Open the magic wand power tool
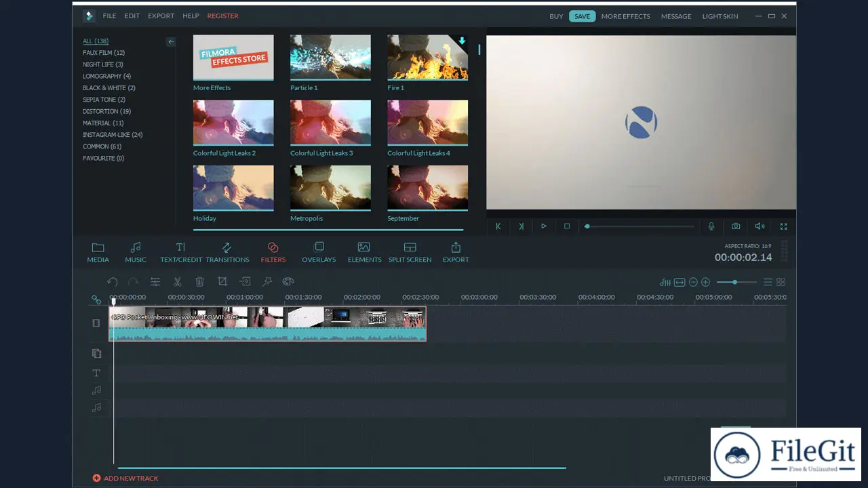This screenshot has height=488, width=868. pos(267,282)
